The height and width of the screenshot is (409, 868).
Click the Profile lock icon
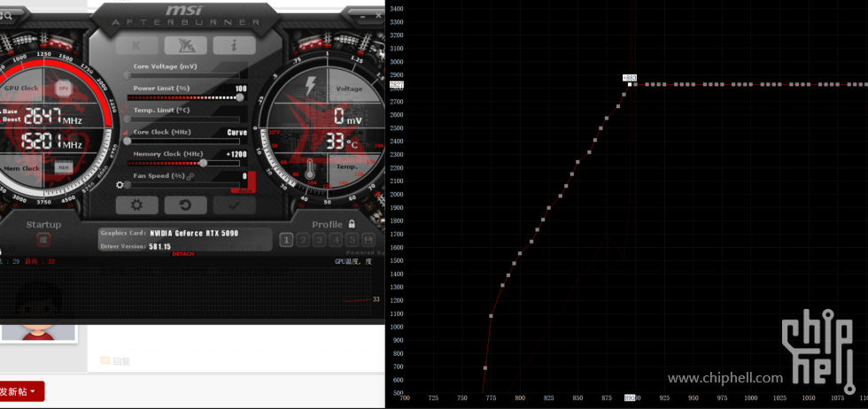tap(352, 224)
